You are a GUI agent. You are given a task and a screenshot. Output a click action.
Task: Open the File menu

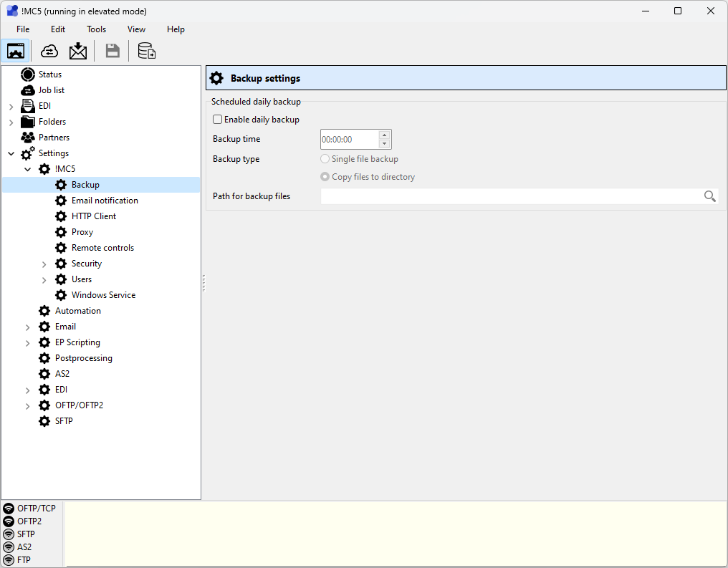23,29
